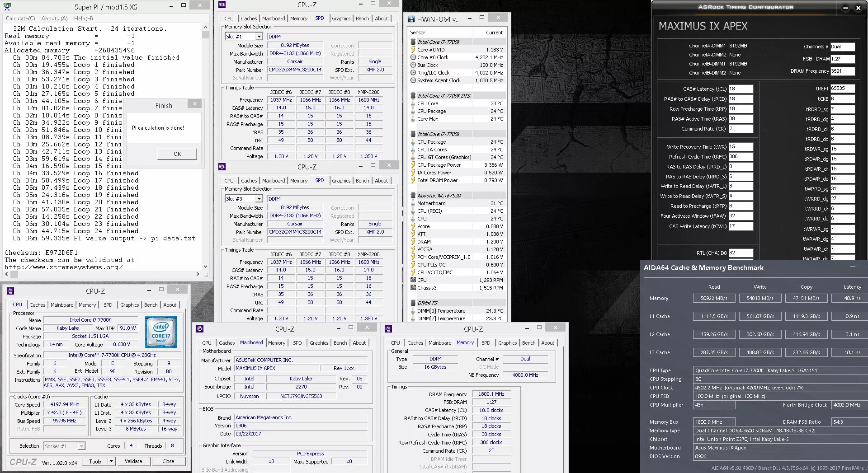Click OK in the Finish dialog

click(177, 154)
